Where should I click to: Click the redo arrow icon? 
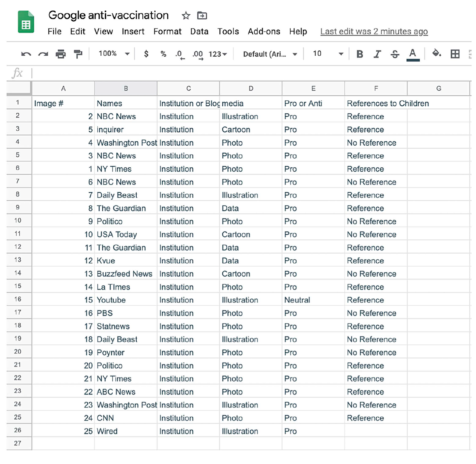click(x=43, y=54)
